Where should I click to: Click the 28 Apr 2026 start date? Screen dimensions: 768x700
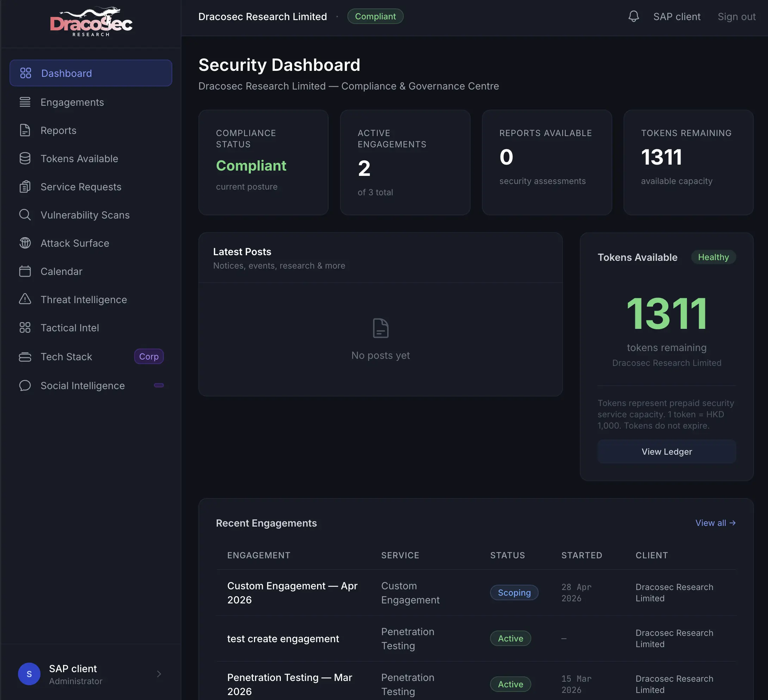tap(576, 592)
